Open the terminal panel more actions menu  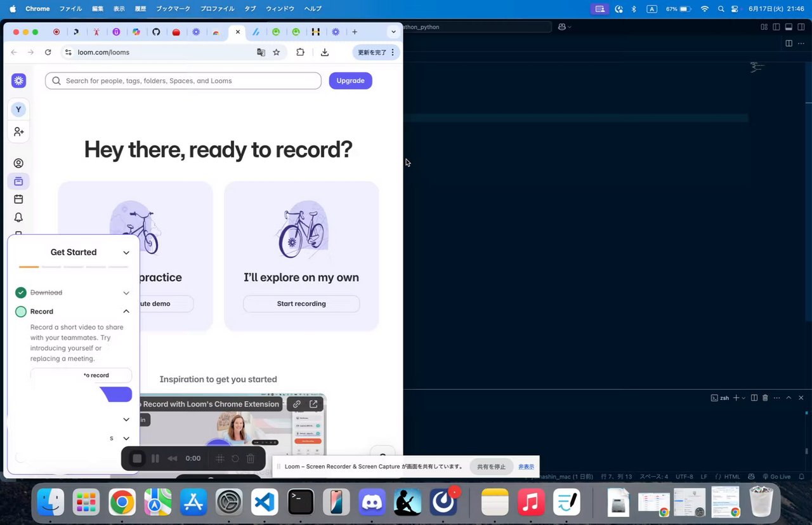tap(777, 397)
